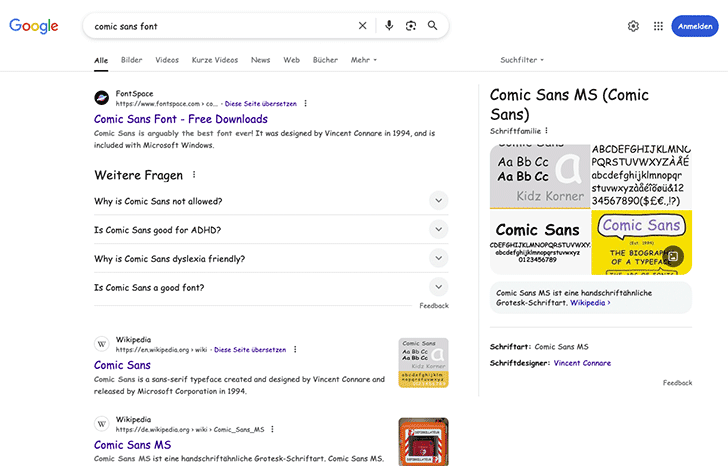Switch to the Web tab
Viewport: 728px width, 466px height.
292,60
